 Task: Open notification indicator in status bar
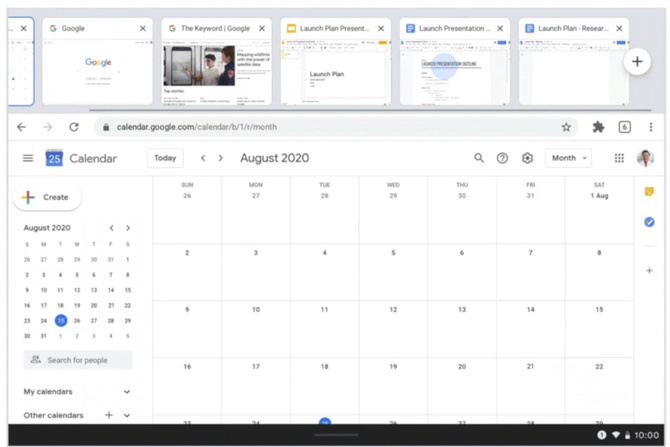(602, 435)
